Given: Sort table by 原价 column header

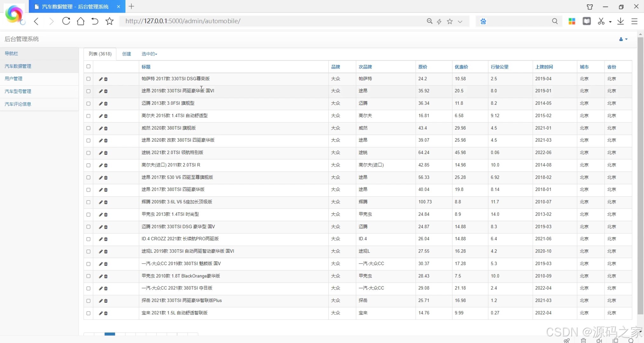Looking at the screenshot, I should point(422,67).
